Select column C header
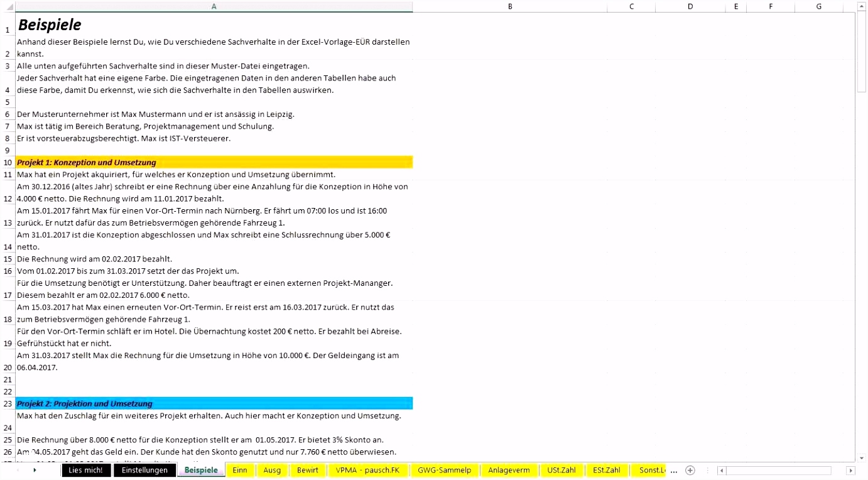This screenshot has width=868, height=480. 631,6
